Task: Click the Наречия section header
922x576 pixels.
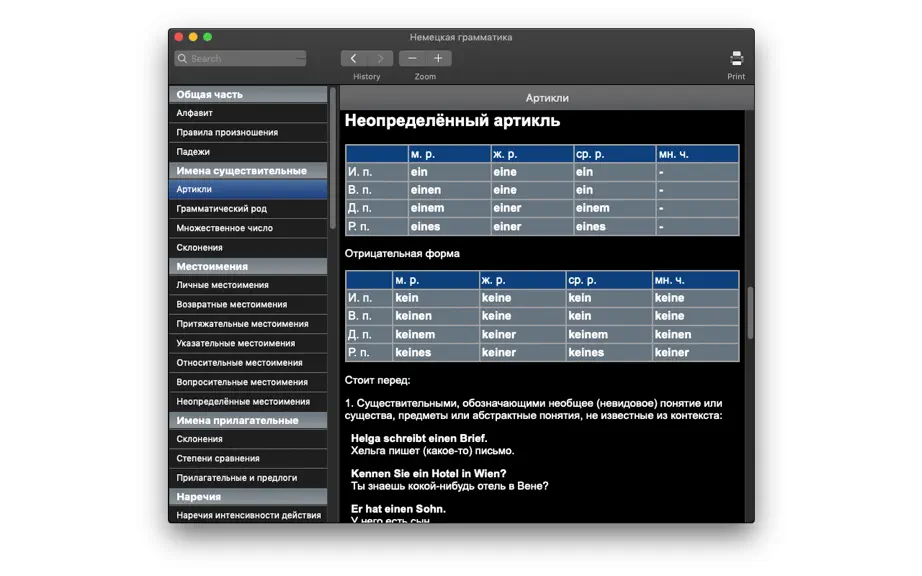Action: pyautogui.click(x=248, y=497)
